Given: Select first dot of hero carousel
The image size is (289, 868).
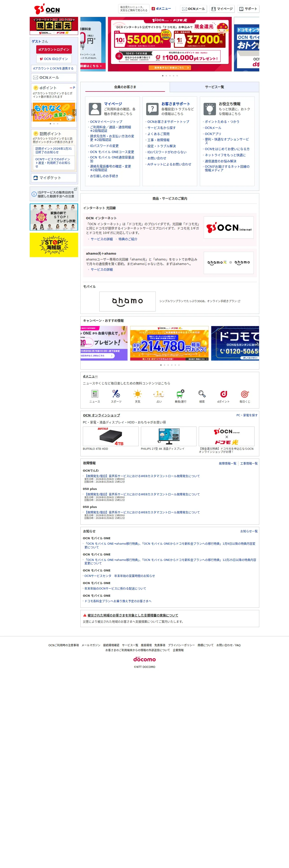Looking at the screenshot, I should [163, 76].
